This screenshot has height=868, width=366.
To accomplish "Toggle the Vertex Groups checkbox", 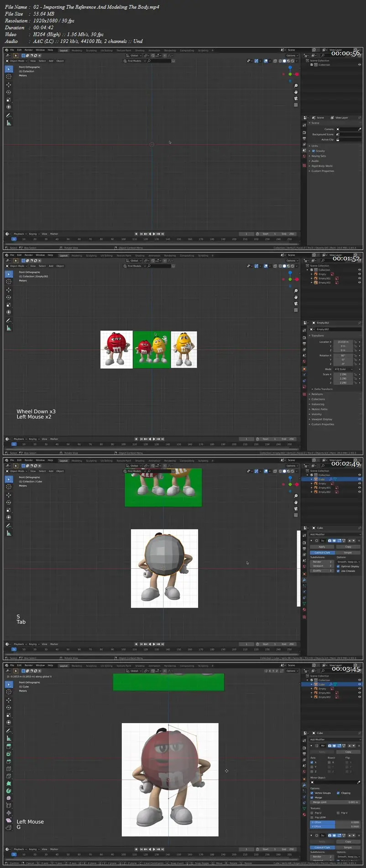I will click(x=312, y=793).
